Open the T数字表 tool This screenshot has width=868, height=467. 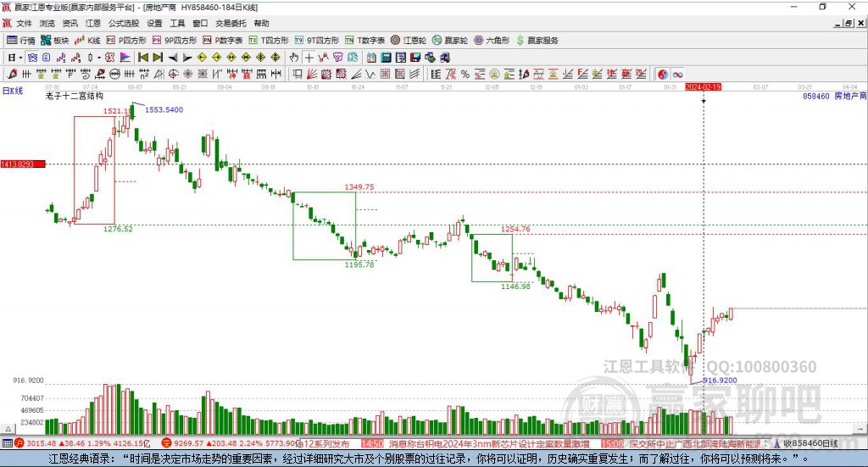[364, 41]
